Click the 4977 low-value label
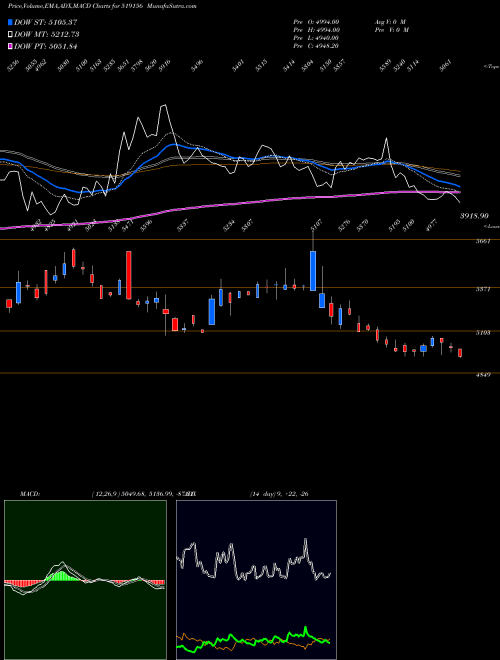500x660 pixels. pos(432,225)
